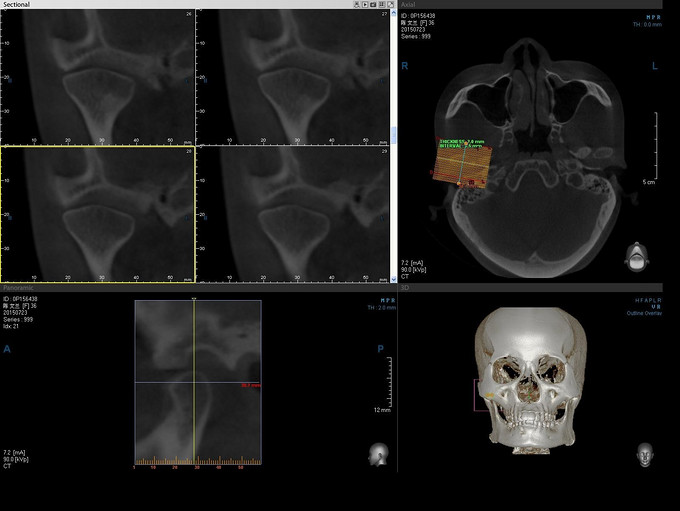The height and width of the screenshot is (511, 680).
Task: Select the yellow-highlighted sectional slice 28
Action: pos(98,212)
